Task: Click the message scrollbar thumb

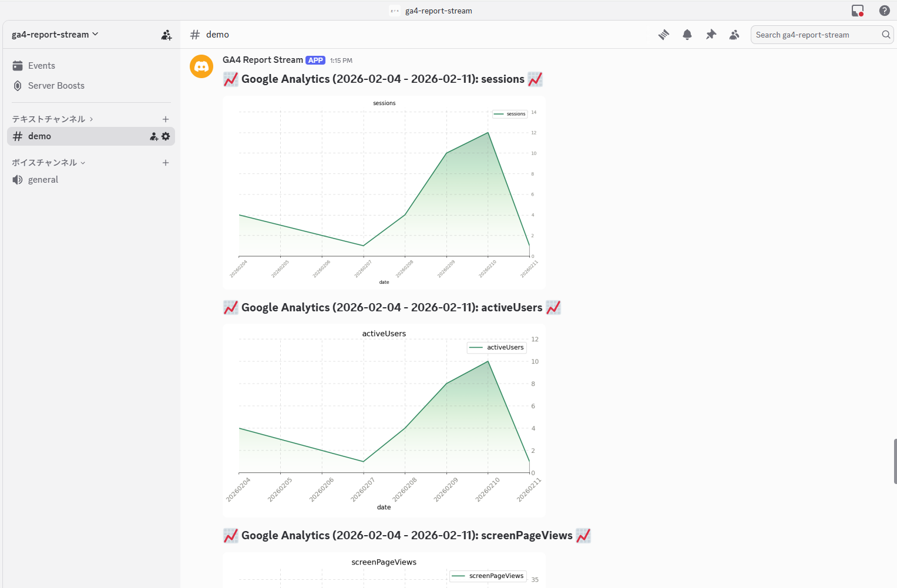Action: pyautogui.click(x=895, y=461)
